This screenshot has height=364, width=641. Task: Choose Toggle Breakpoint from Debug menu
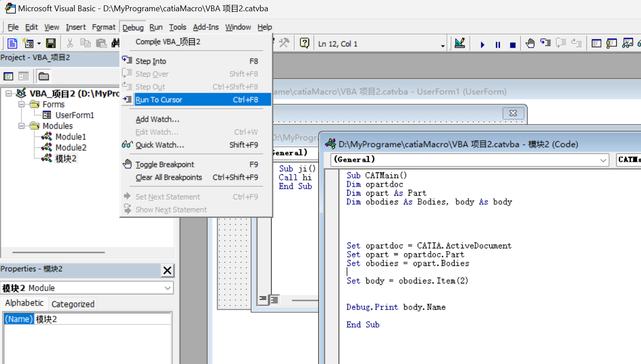coord(196,164)
